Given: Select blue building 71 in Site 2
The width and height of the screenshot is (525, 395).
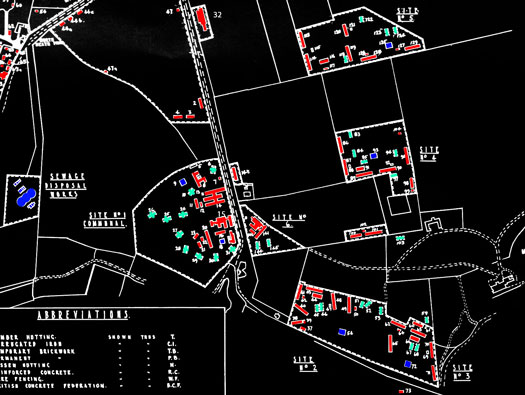Looking at the screenshot, I should pyautogui.click(x=407, y=364).
